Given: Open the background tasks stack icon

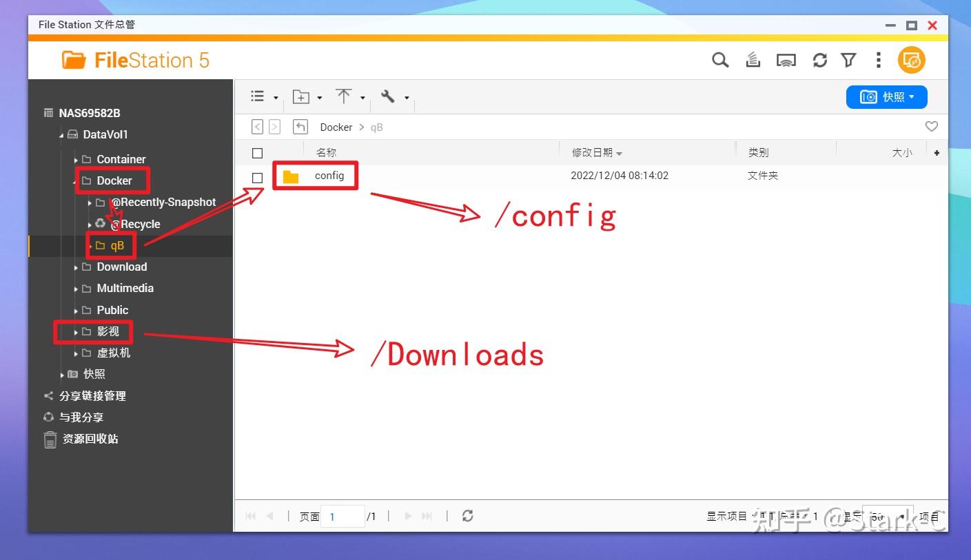Looking at the screenshot, I should pyautogui.click(x=753, y=61).
